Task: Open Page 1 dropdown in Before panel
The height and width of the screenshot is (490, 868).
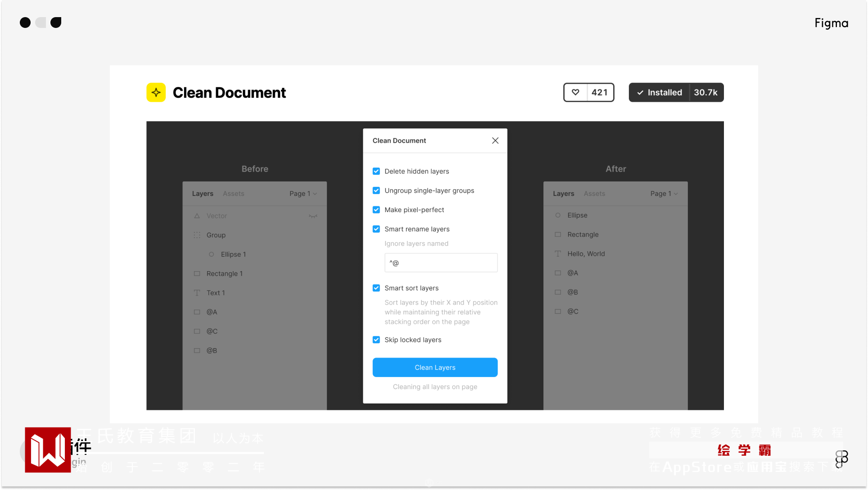Action: [303, 194]
